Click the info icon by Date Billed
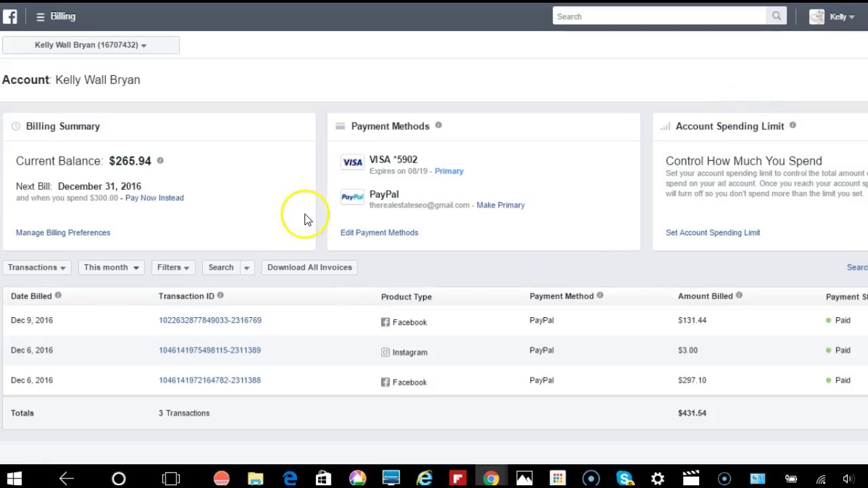This screenshot has width=868, height=488. (x=58, y=296)
